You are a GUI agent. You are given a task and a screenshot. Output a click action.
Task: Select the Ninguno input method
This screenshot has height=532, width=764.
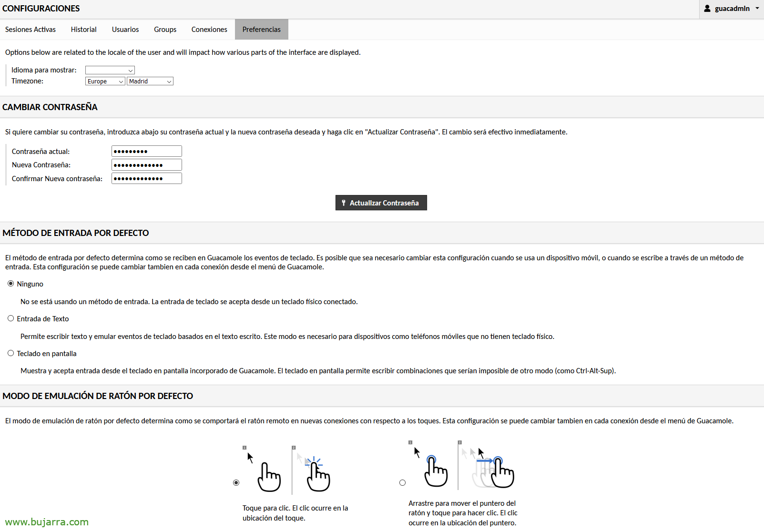10,284
